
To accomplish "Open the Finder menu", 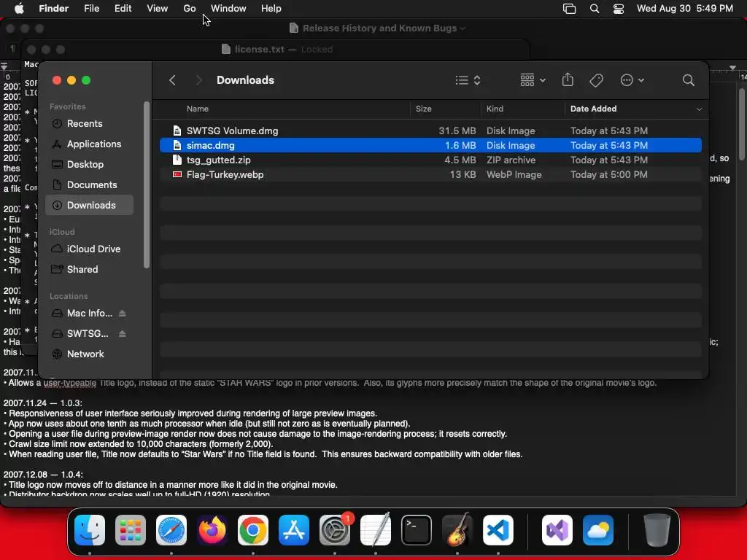I will (x=54, y=9).
